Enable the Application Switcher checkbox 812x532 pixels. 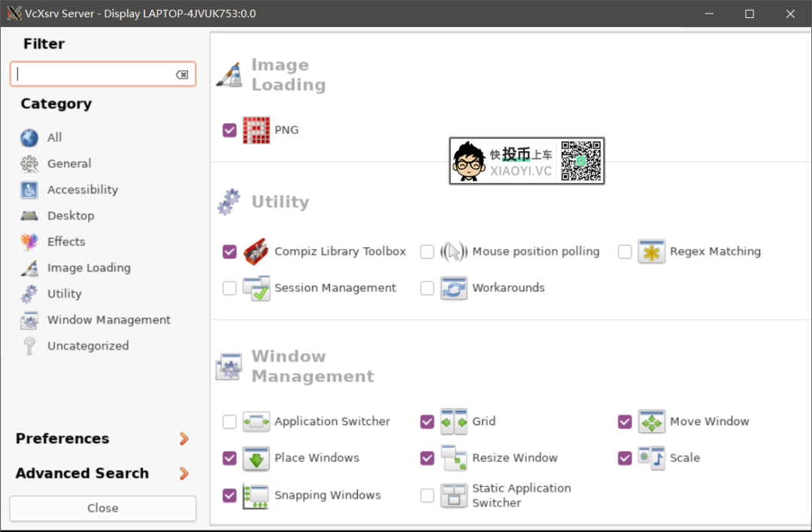point(229,422)
